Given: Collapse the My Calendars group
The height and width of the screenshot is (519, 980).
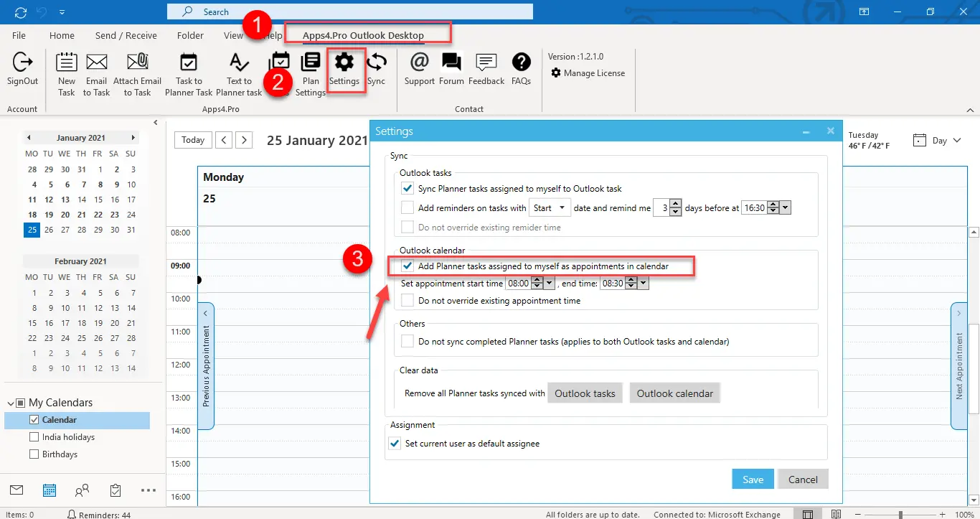Looking at the screenshot, I should pos(11,403).
